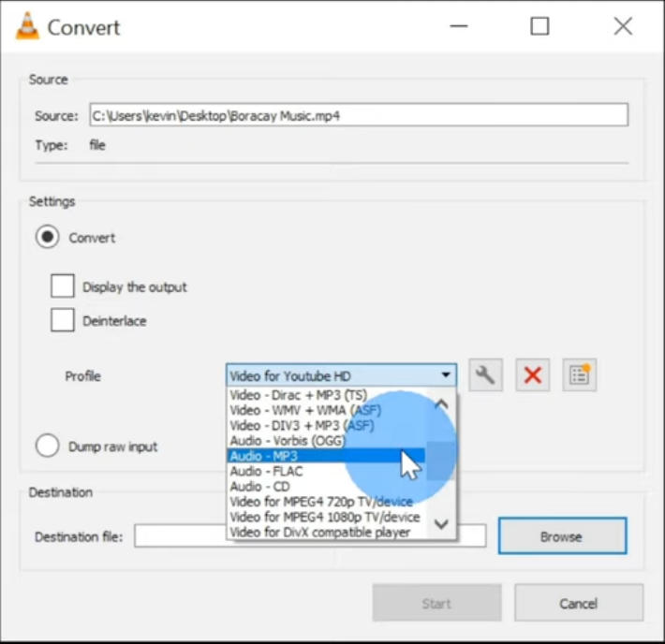Click the VLC cone icon in title bar
Viewport: 665px width, 644px height.
[27, 26]
